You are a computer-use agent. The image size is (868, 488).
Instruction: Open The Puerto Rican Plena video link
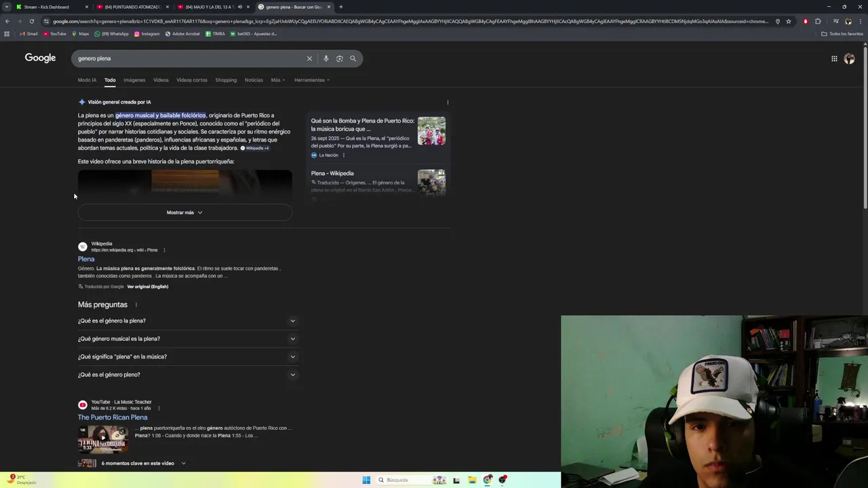pyautogui.click(x=113, y=418)
